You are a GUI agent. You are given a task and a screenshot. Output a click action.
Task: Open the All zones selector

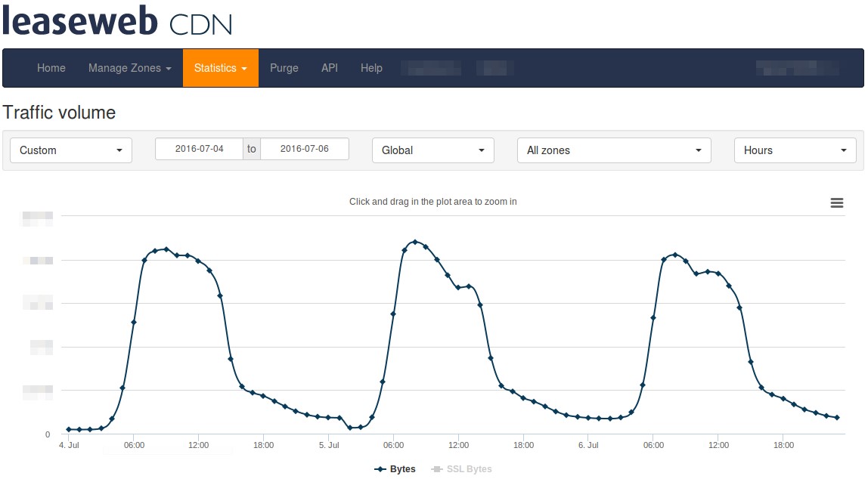tap(613, 150)
